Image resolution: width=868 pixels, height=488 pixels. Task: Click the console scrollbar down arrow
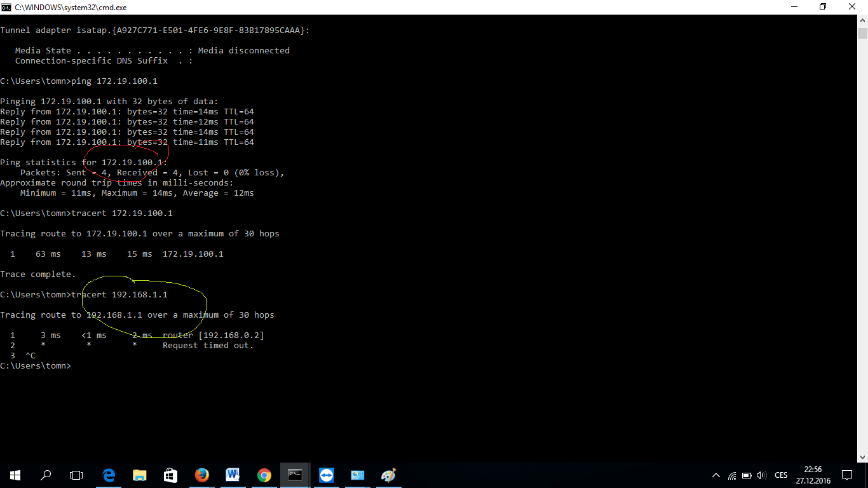(x=862, y=456)
